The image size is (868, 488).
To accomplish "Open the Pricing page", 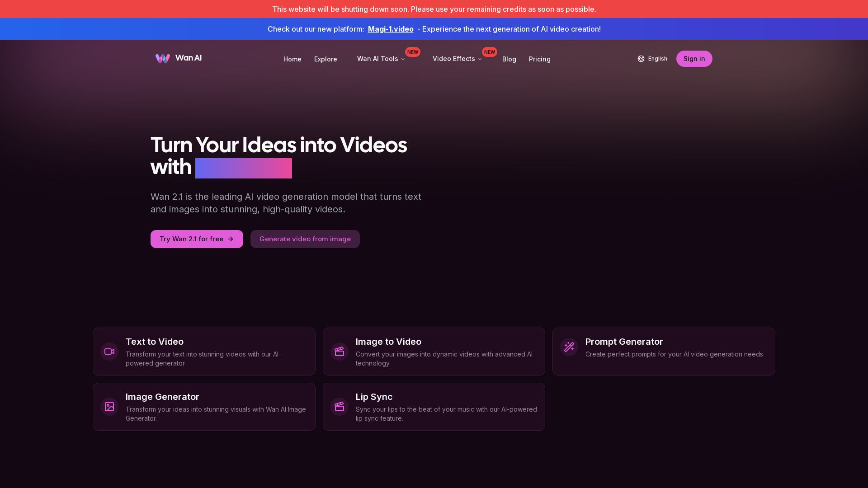I will (x=539, y=59).
